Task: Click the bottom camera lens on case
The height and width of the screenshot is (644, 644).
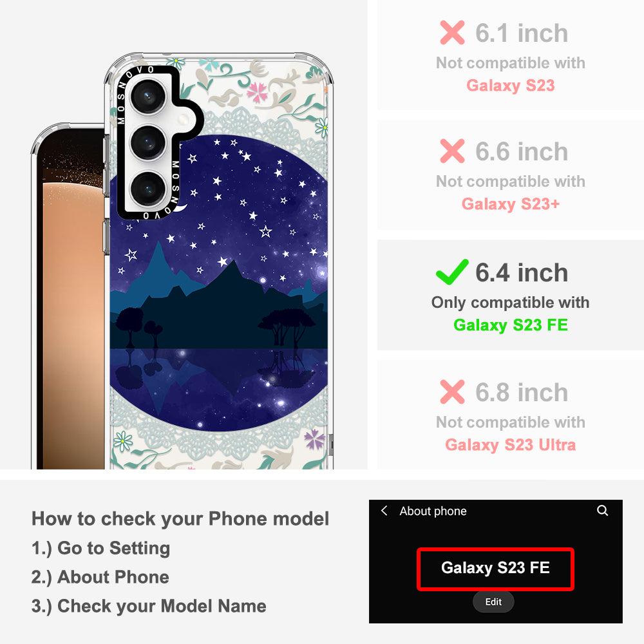Action: (148, 188)
